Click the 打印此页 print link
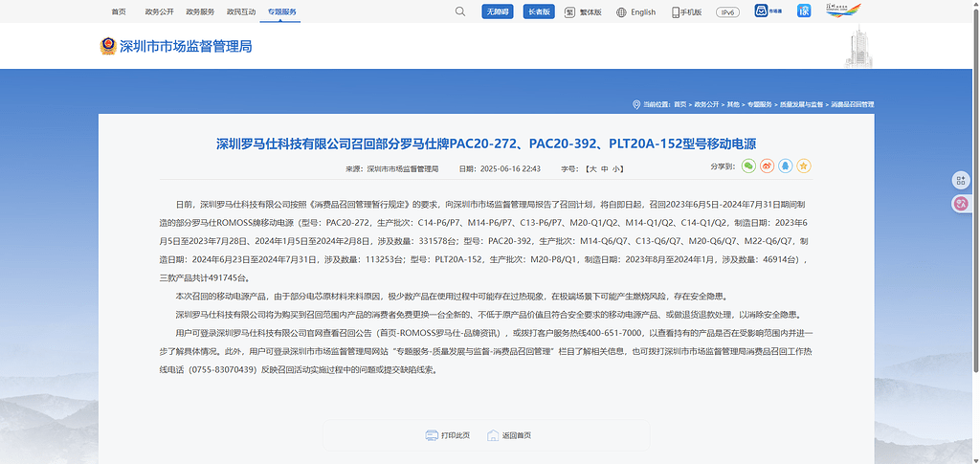 456,435
